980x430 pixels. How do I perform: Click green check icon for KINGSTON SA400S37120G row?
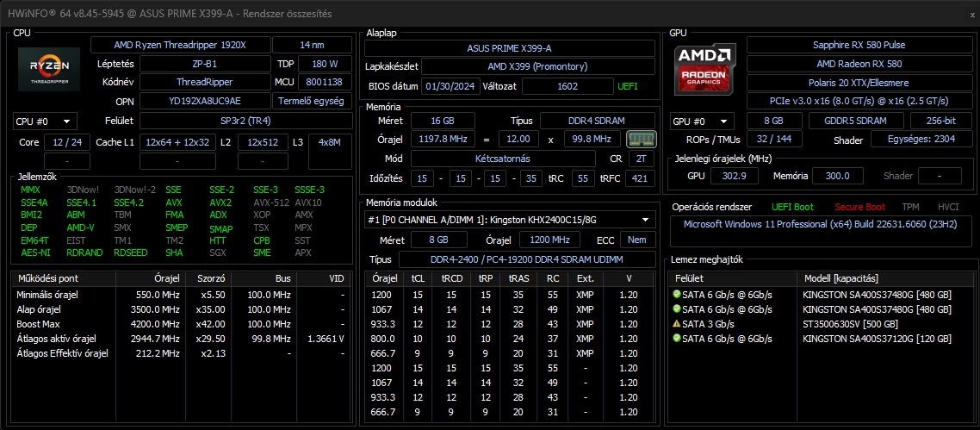pyautogui.click(x=676, y=338)
